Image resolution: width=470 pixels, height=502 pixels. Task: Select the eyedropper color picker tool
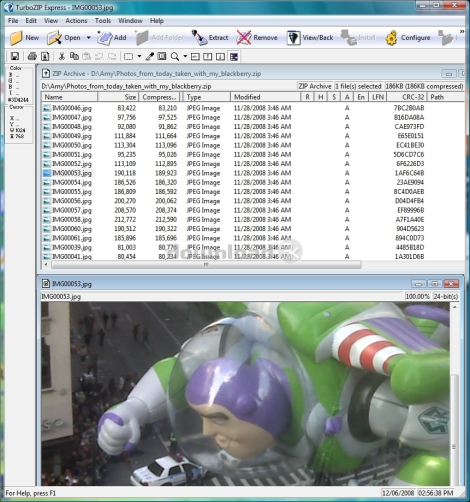point(149,56)
